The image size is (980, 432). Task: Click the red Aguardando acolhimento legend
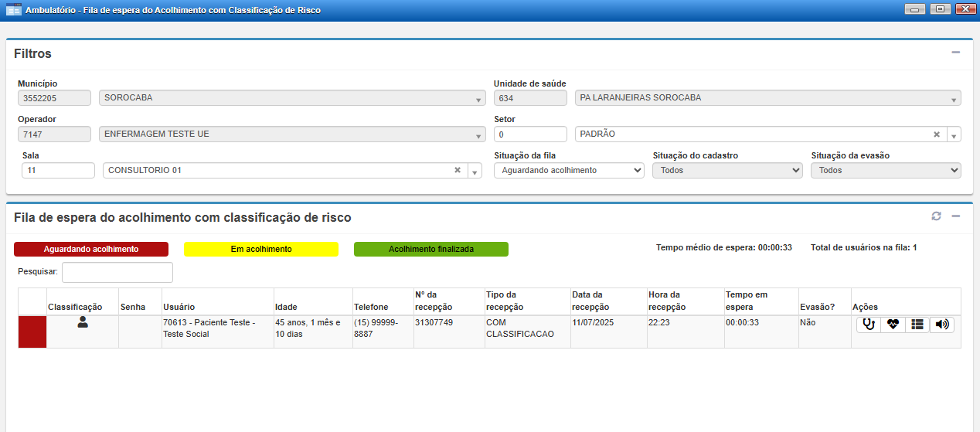(91, 249)
